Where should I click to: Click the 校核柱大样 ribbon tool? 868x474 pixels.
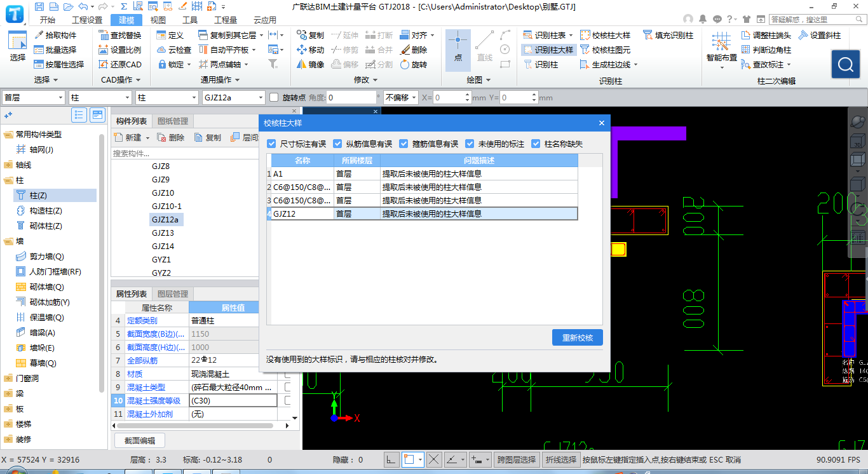(x=605, y=35)
